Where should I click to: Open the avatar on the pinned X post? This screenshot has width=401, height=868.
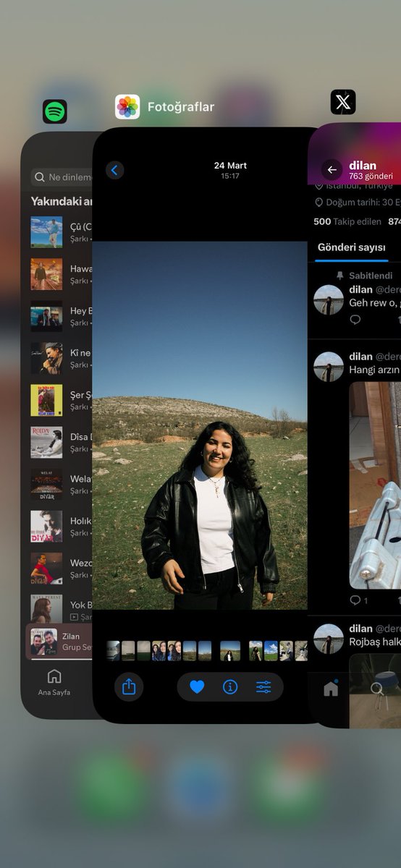pos(329,299)
